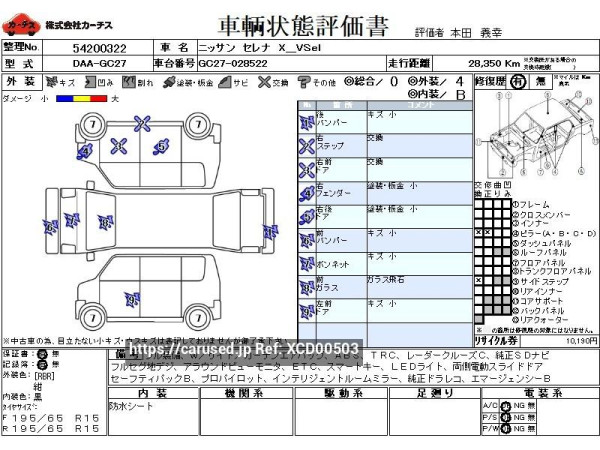Click the X icon in 右ステップ row

tap(307, 146)
